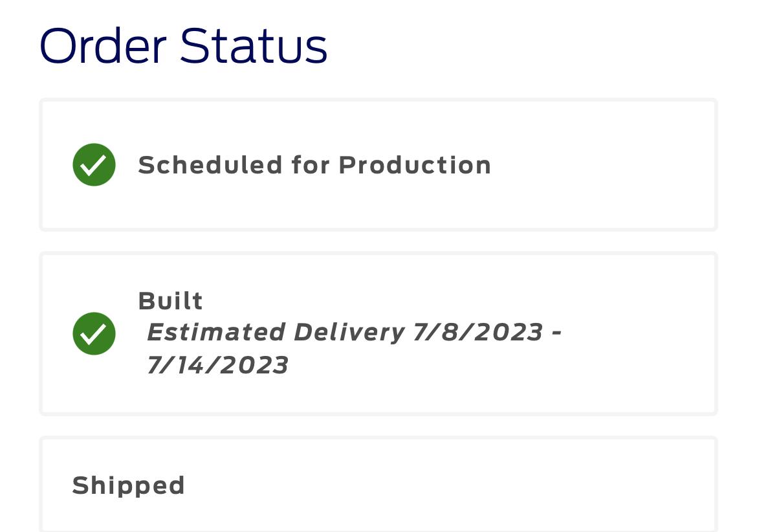Click the word Scheduled in first card
757x532 pixels.
(210, 165)
